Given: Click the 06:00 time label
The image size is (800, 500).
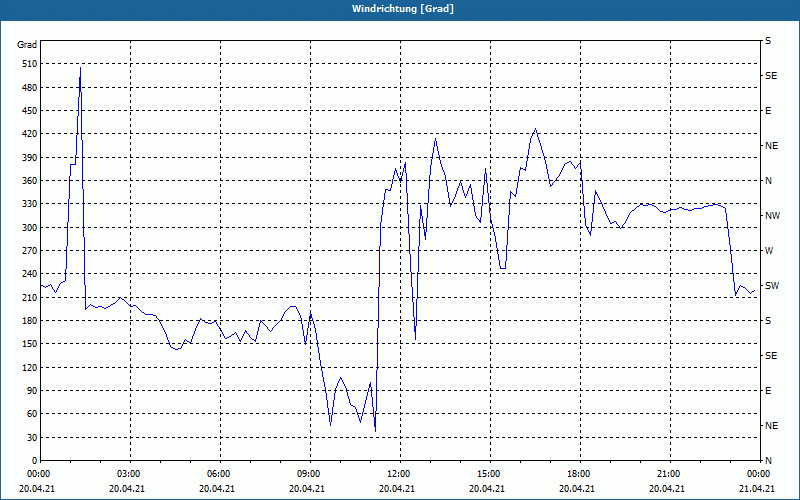Looking at the screenshot, I should coord(217,474).
